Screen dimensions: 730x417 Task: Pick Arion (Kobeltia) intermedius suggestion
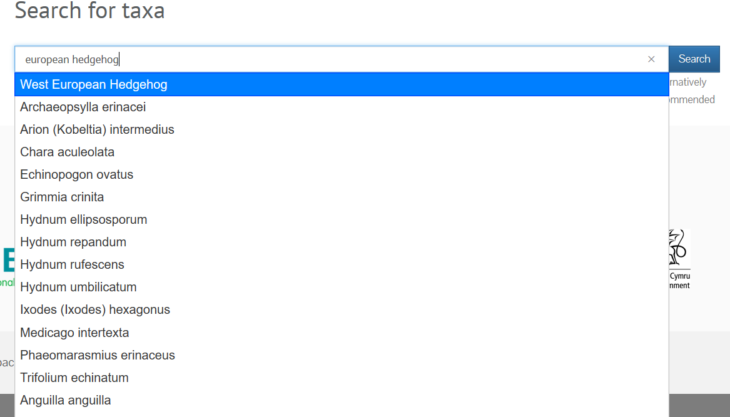342,129
